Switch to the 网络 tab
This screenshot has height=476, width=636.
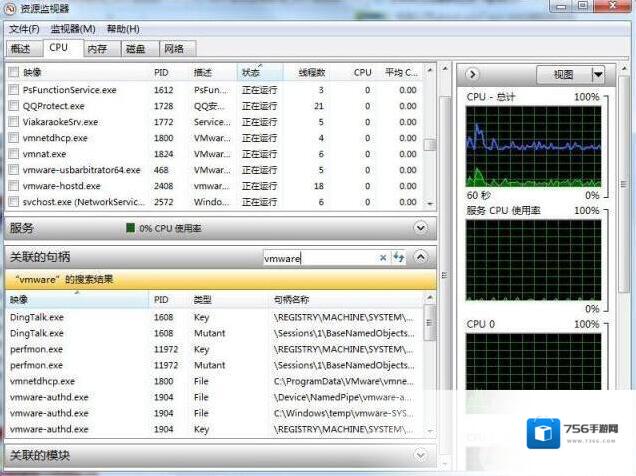click(173, 48)
